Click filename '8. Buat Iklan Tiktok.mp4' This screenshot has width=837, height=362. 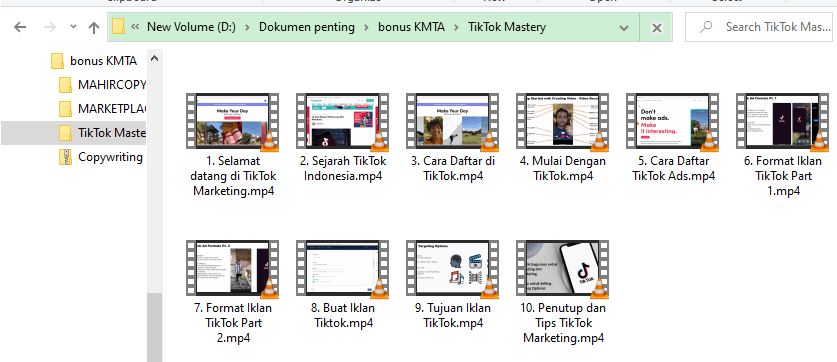click(x=343, y=316)
